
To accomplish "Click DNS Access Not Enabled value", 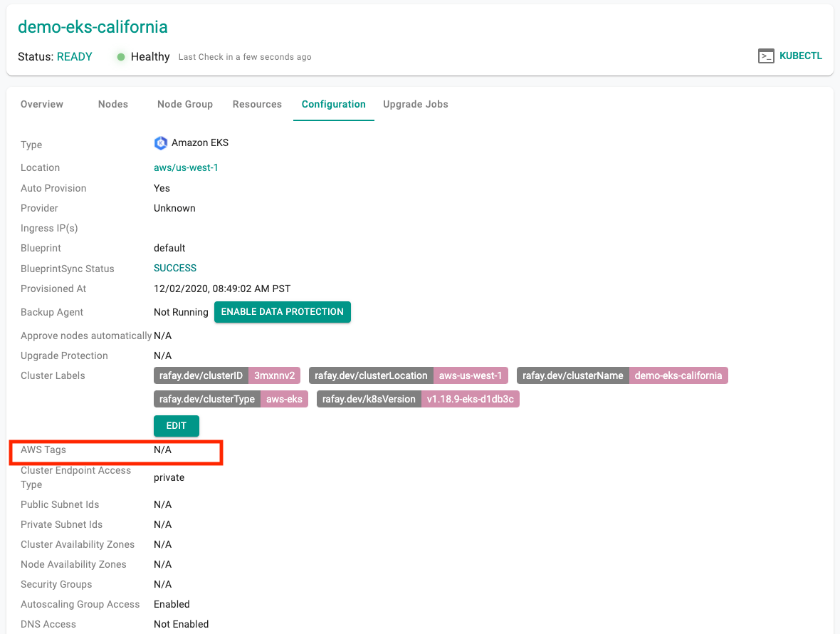I will tap(181, 624).
